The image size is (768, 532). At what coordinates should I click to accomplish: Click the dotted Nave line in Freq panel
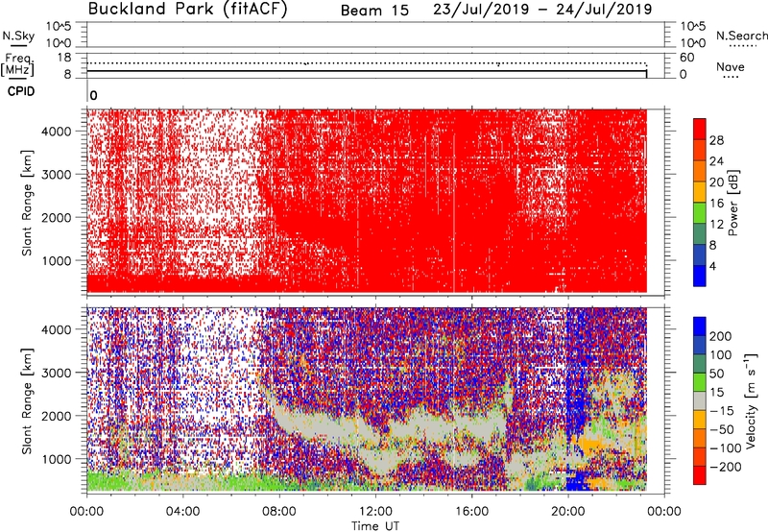367,63
